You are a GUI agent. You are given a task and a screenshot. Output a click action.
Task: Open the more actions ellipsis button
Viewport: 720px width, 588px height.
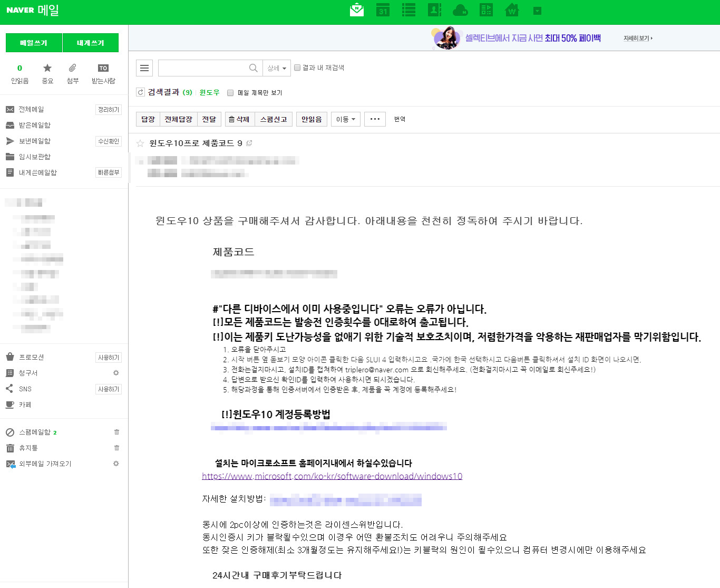[375, 119]
